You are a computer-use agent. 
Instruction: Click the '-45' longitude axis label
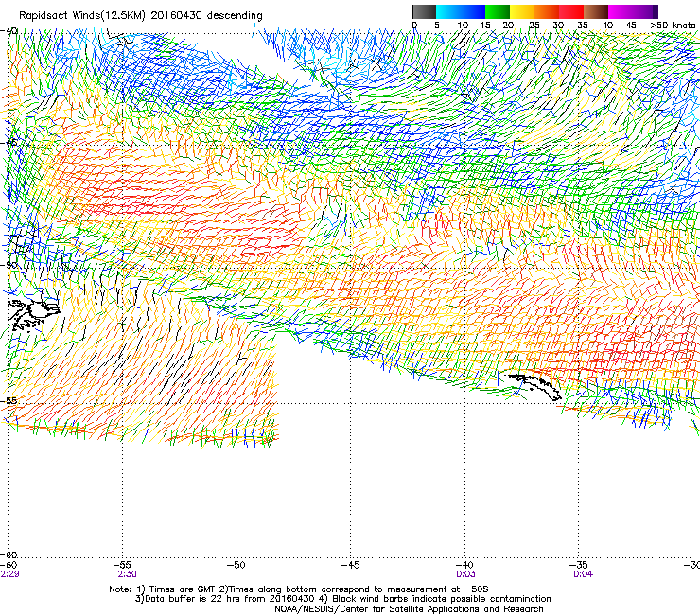[350, 565]
